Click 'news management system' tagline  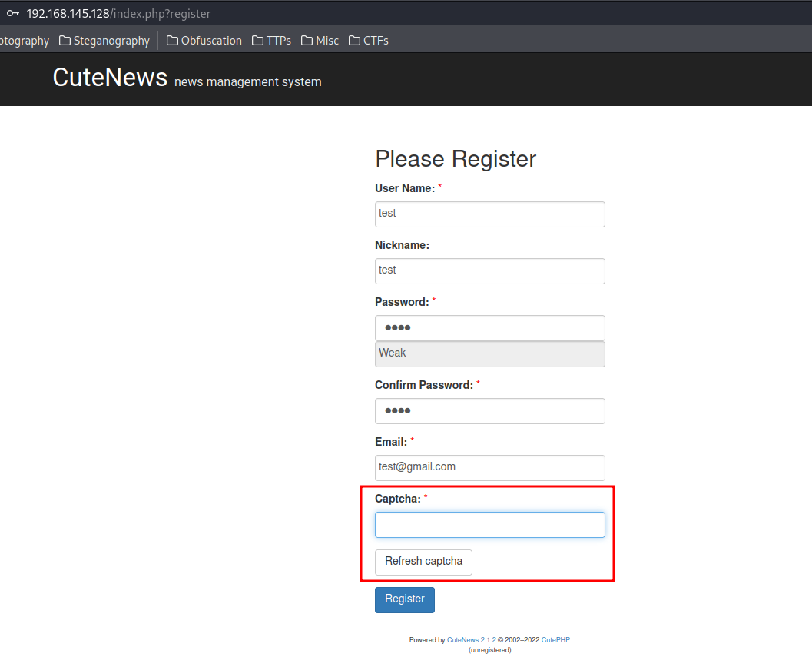[x=248, y=81]
